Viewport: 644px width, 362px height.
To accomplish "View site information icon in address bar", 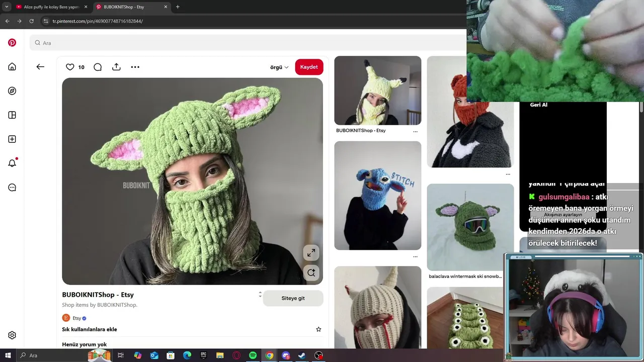I will (x=46, y=21).
